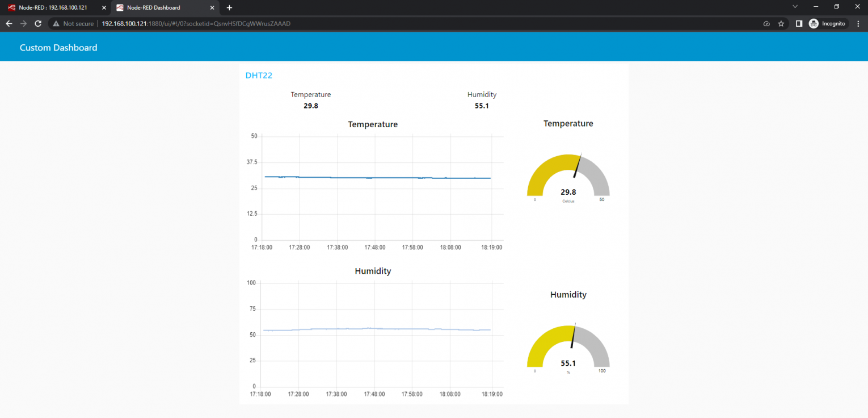Image resolution: width=868 pixels, height=418 pixels.
Task: Click the DHT22 group header
Action: pyautogui.click(x=259, y=75)
